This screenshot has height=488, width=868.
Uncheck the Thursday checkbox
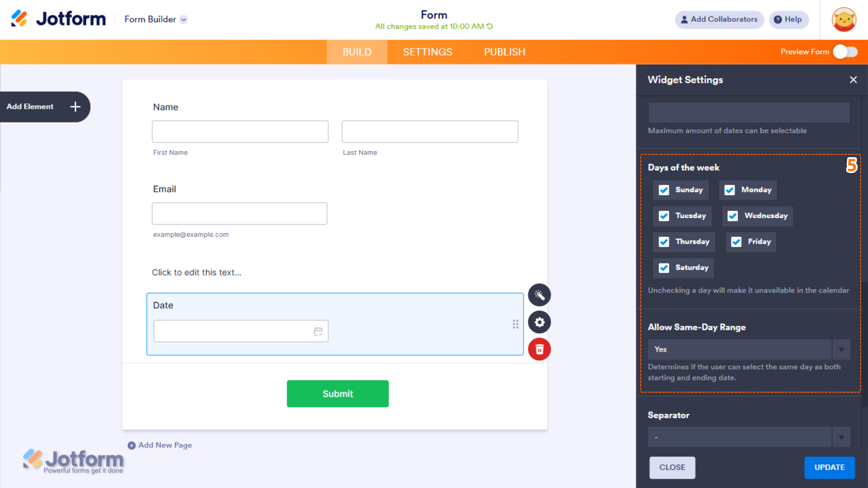[x=664, y=242]
